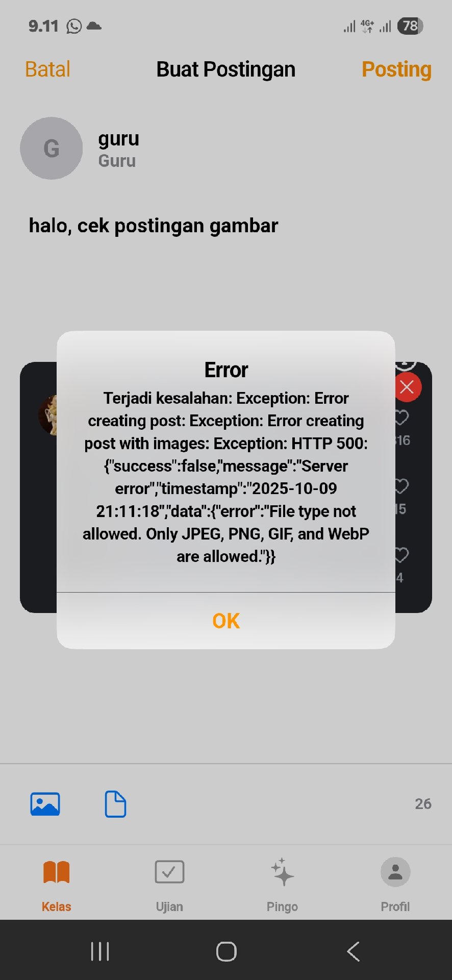The width and height of the screenshot is (452, 980).
Task: Tap the WhatsApp notification icon in status bar
Action: click(74, 26)
